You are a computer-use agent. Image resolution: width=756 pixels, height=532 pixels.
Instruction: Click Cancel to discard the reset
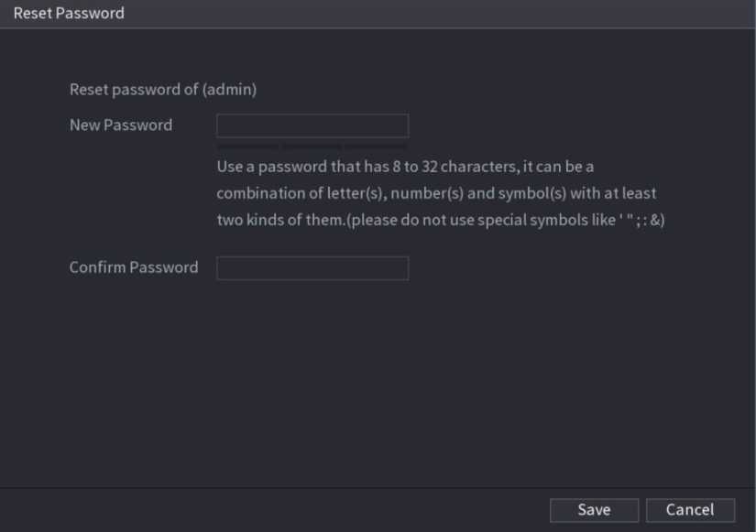point(690,510)
